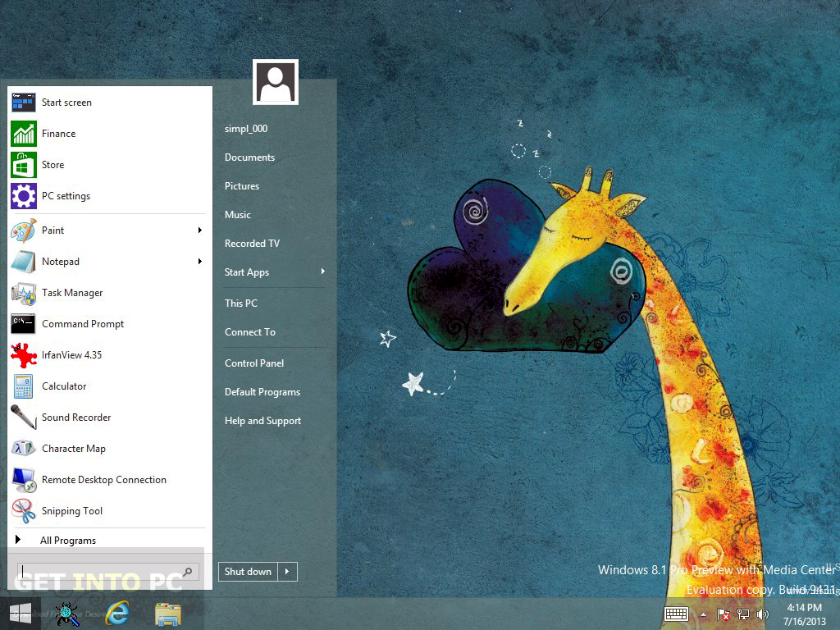Screen dimensions: 840x630
Task: Click the taskbar clock 4:14 PM
Action: point(804,608)
